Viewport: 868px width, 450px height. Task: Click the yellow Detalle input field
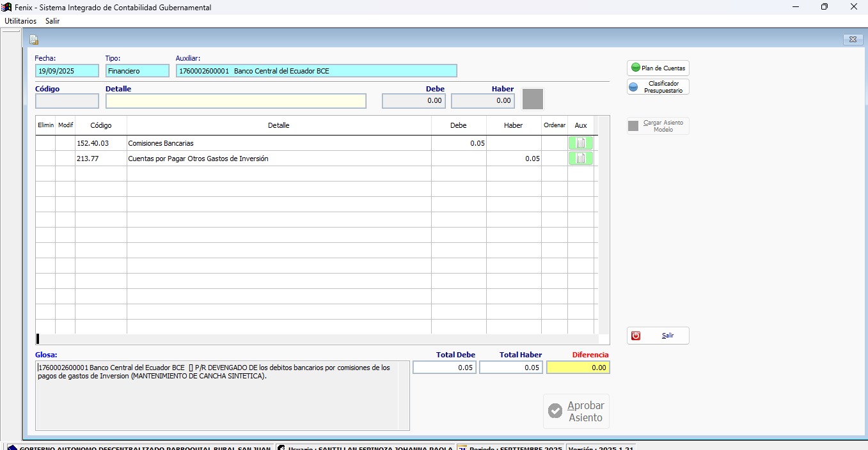pos(235,101)
